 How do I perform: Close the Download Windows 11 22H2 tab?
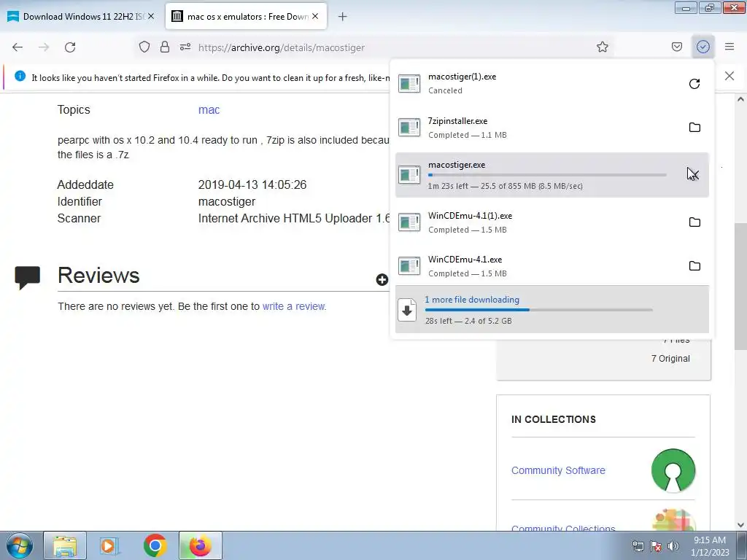[150, 16]
